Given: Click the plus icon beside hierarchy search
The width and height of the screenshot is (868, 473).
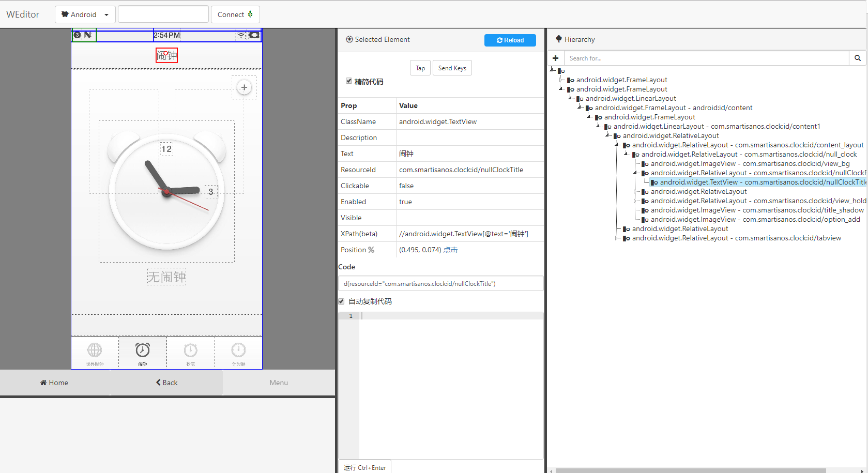Looking at the screenshot, I should [x=556, y=58].
